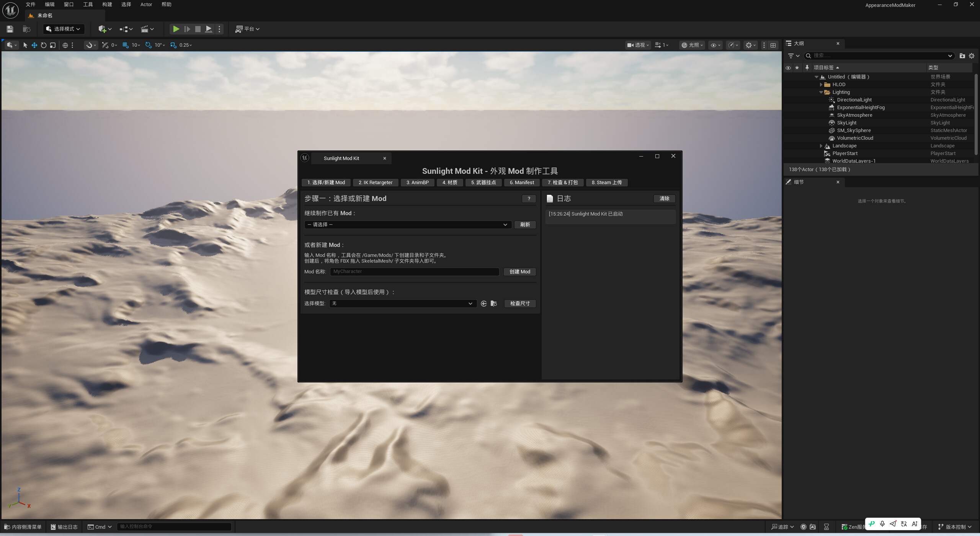Click the 刷新 refresh button
Viewport: 980px width, 536px height.
pos(525,225)
